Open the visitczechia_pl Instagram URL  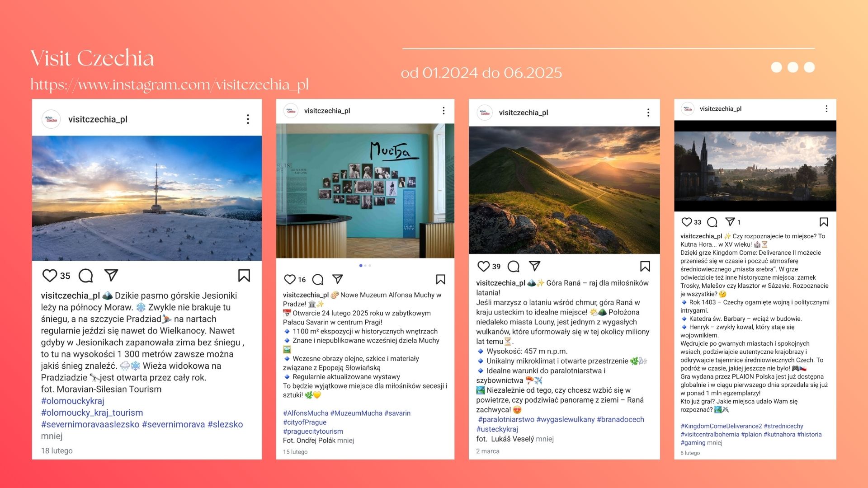click(x=170, y=84)
